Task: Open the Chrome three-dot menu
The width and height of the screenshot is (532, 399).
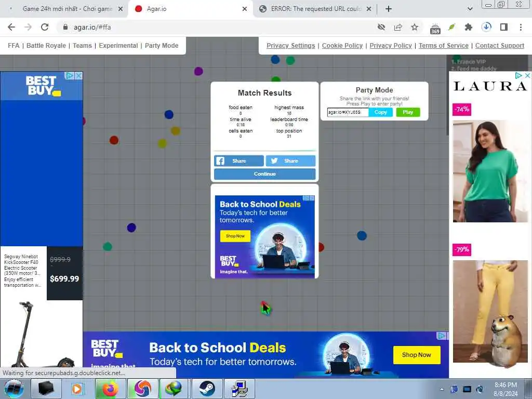Action: 521,27
